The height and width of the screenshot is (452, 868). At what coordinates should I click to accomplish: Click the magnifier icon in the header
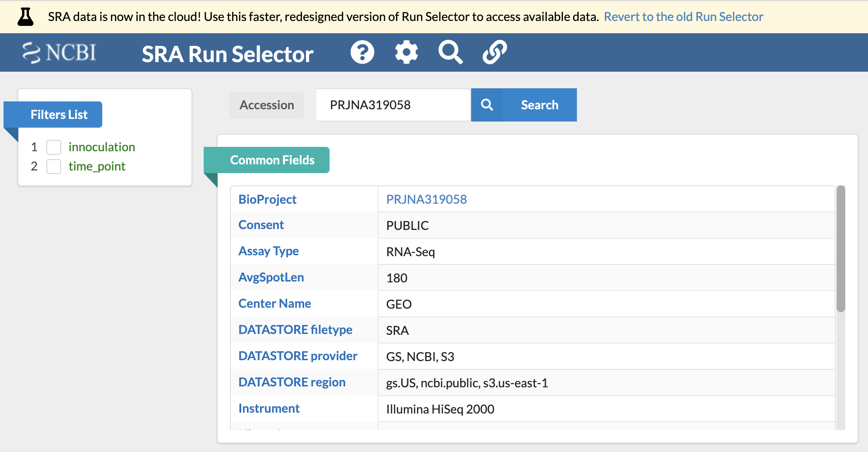[450, 52]
